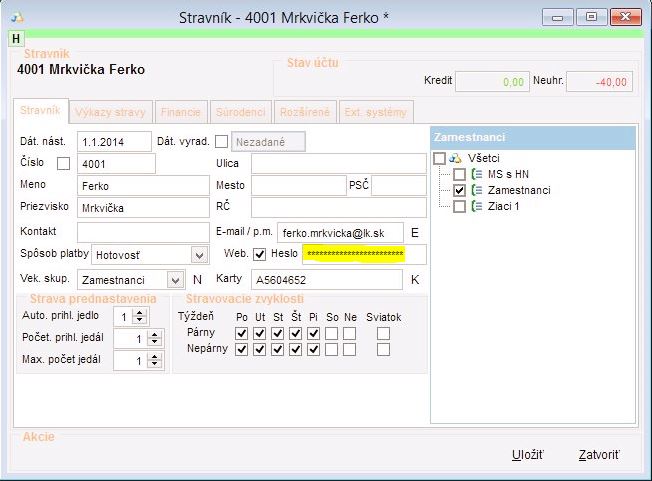652x481 pixels.
Task: Click the Zamestnanci list icon in tree
Action: (x=476, y=190)
